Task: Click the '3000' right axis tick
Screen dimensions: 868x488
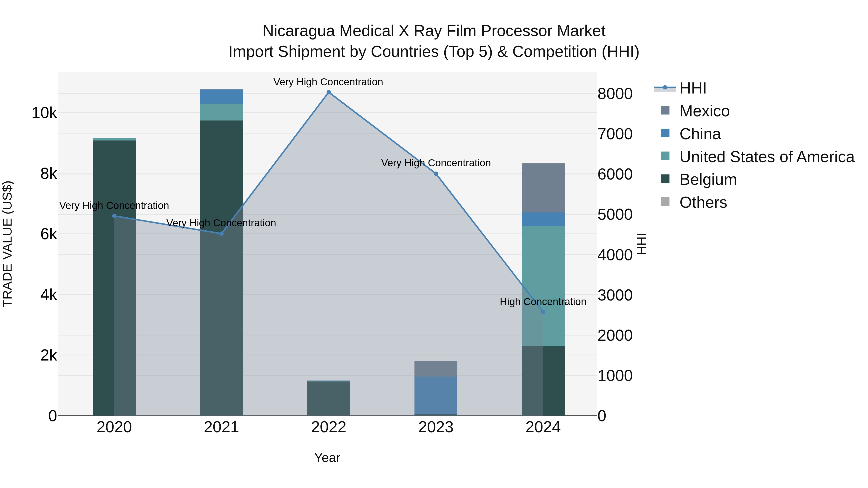Action: click(615, 295)
